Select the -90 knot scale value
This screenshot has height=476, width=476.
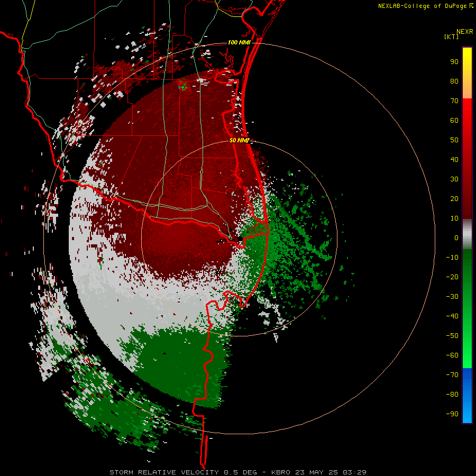452,414
